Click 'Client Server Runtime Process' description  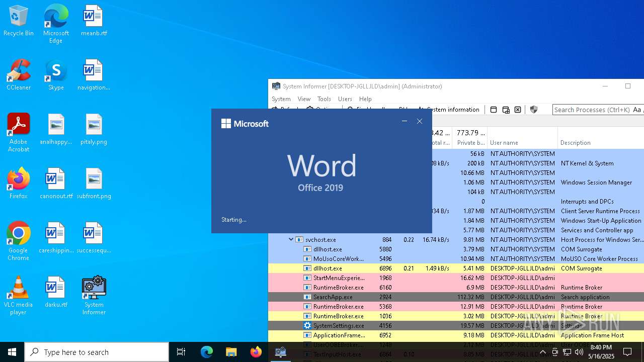click(600, 211)
